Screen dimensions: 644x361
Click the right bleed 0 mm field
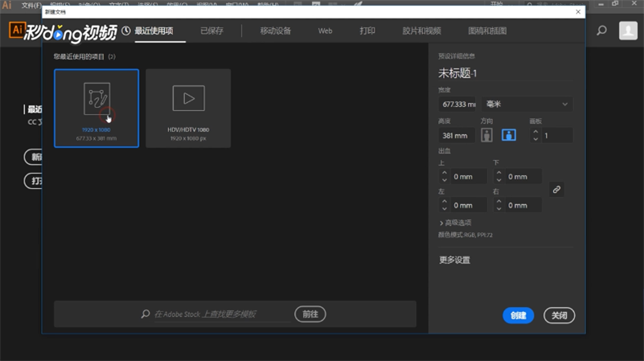pos(523,205)
